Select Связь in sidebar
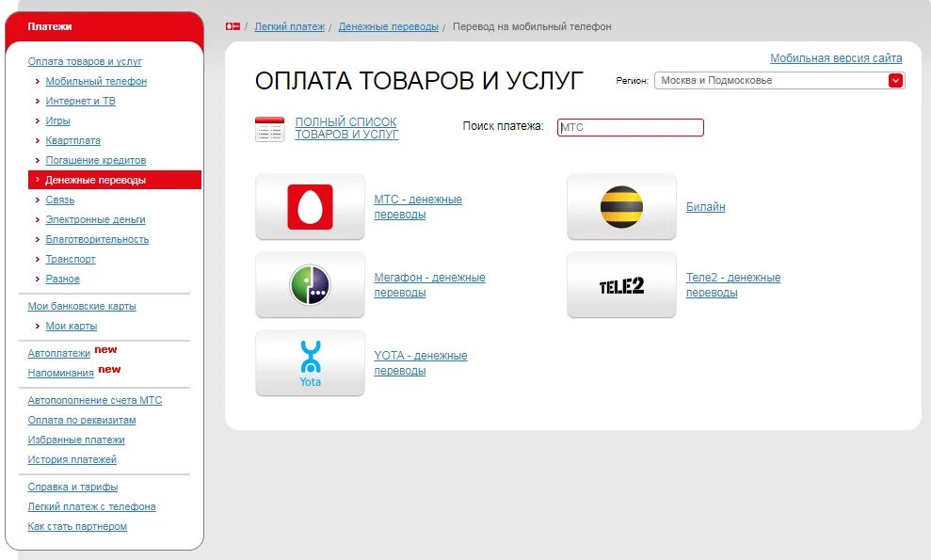Screen dimensions: 931x560 [x=60, y=200]
